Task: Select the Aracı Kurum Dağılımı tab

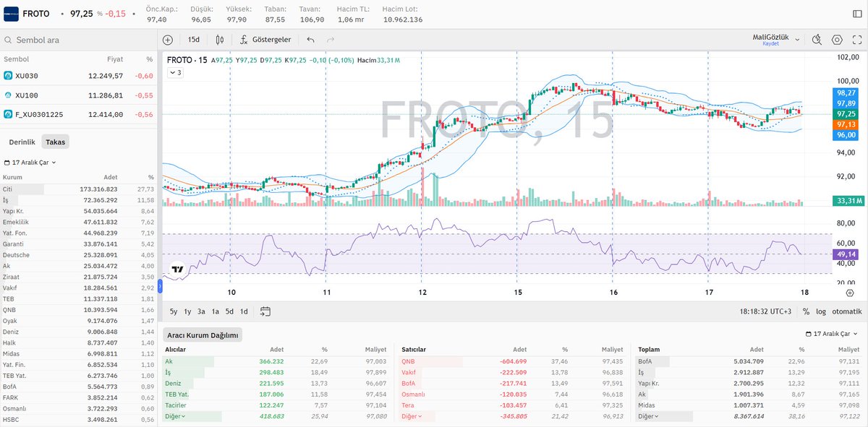Action: [202, 335]
